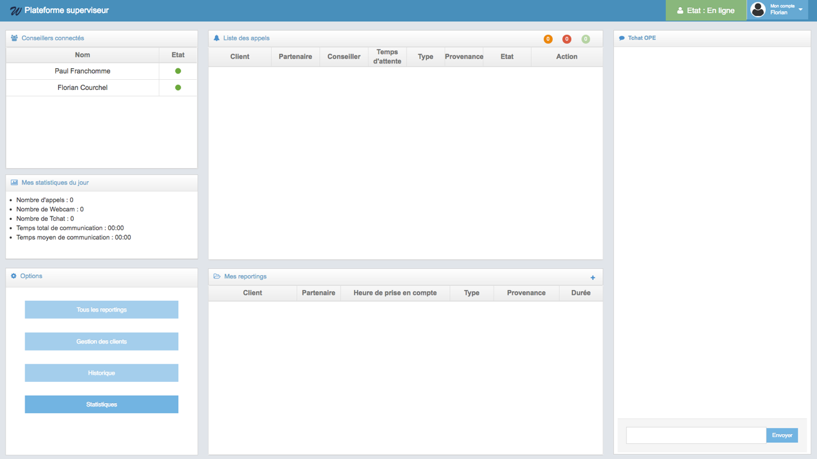This screenshot has width=817, height=459.
Task: Click Florian Courchel's green status dot
Action: (178, 88)
